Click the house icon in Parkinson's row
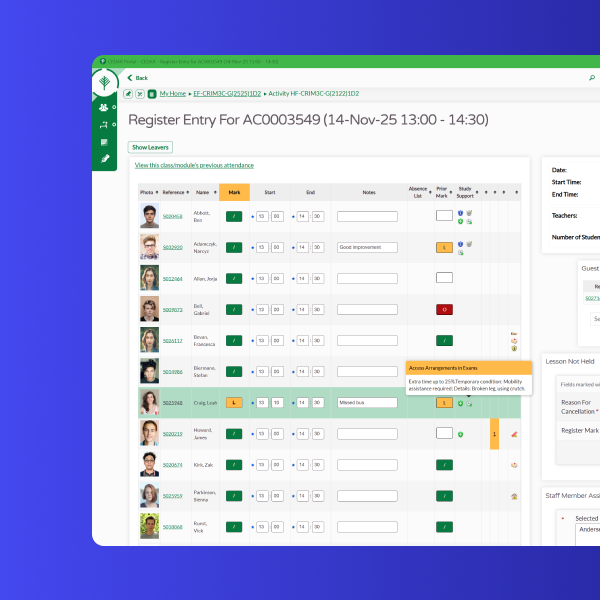Screen dimensions: 600x600 pyautogui.click(x=514, y=496)
